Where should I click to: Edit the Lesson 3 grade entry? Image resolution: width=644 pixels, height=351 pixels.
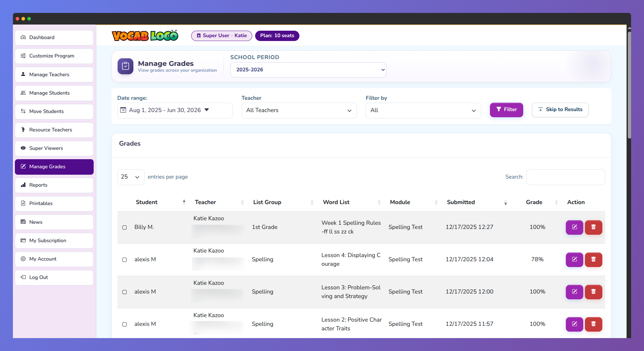coord(574,292)
